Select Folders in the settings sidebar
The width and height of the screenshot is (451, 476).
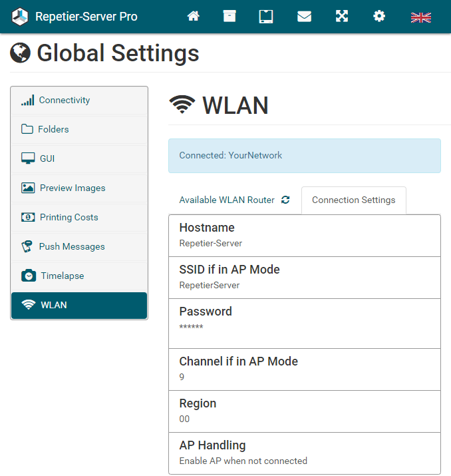tap(79, 129)
